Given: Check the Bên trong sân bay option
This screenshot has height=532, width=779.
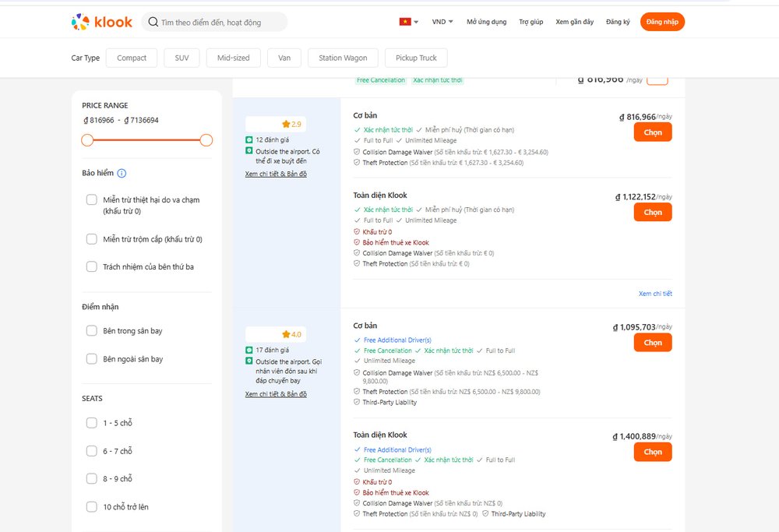Looking at the screenshot, I should point(92,331).
